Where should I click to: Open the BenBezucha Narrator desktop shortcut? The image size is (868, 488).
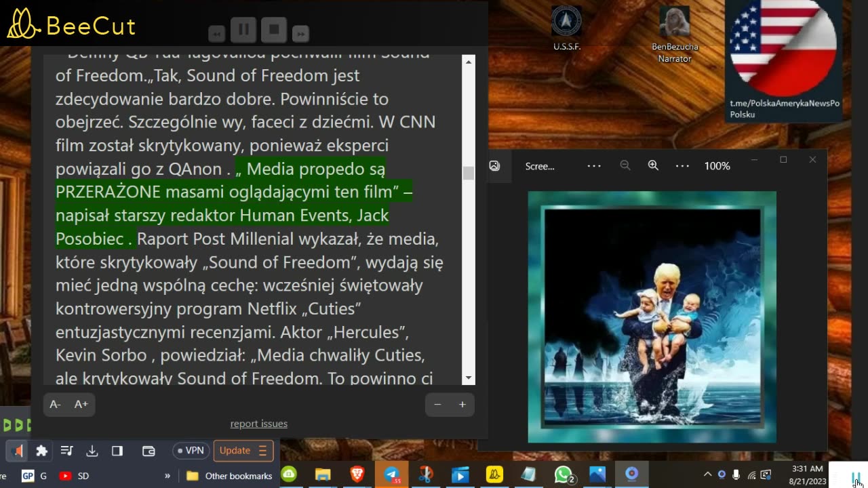pos(674,34)
